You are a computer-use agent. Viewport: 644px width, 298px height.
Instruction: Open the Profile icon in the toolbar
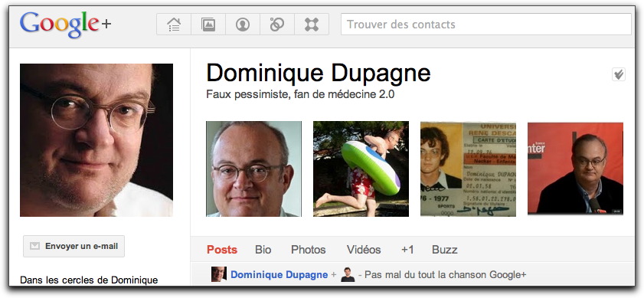click(243, 25)
